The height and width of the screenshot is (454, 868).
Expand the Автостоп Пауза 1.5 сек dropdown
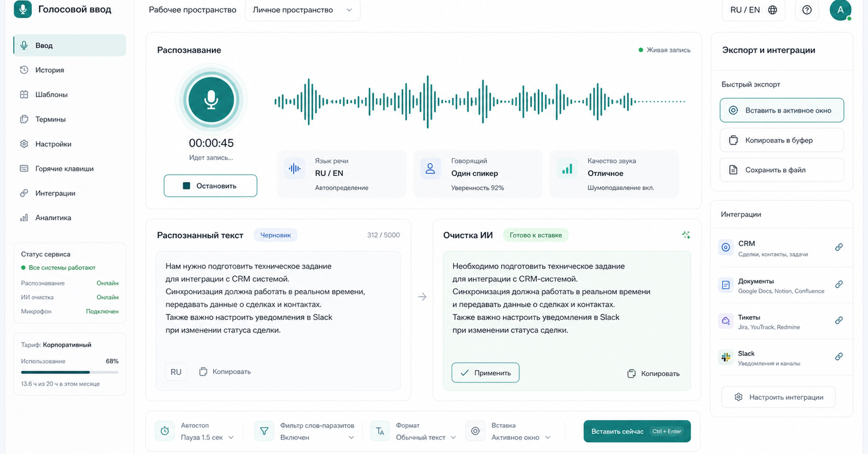(x=207, y=438)
